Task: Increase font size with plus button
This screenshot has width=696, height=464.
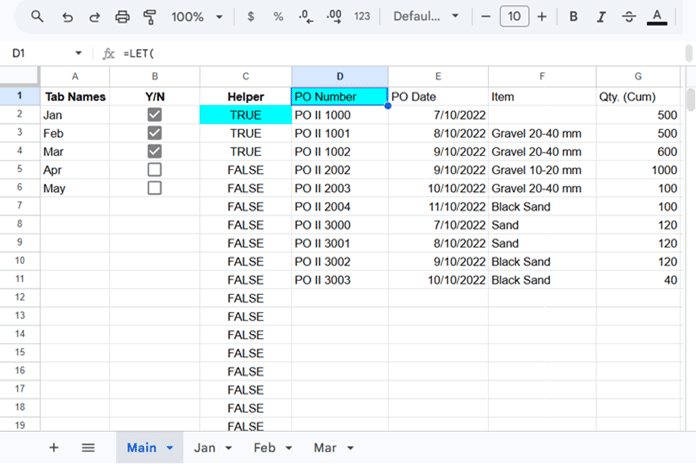Action: (542, 17)
